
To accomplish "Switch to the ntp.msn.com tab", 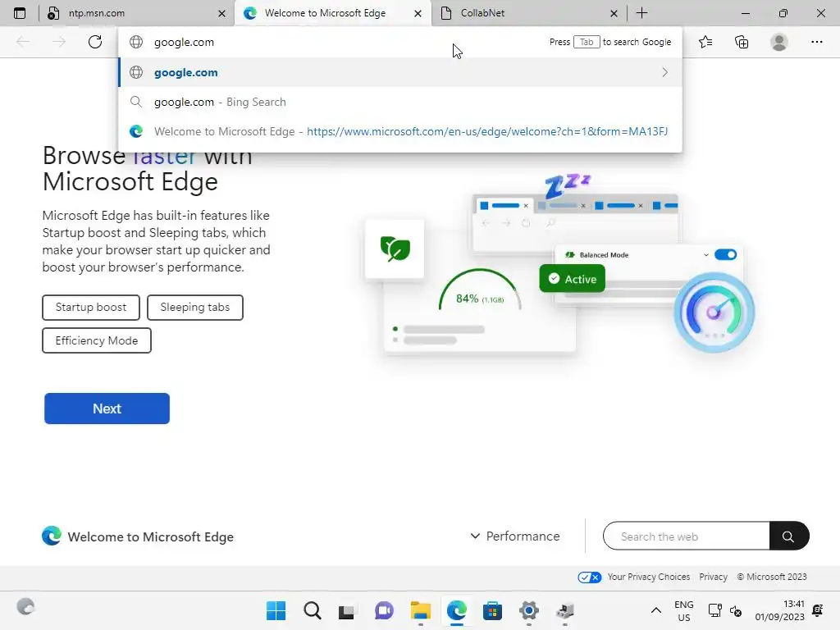I will point(136,13).
